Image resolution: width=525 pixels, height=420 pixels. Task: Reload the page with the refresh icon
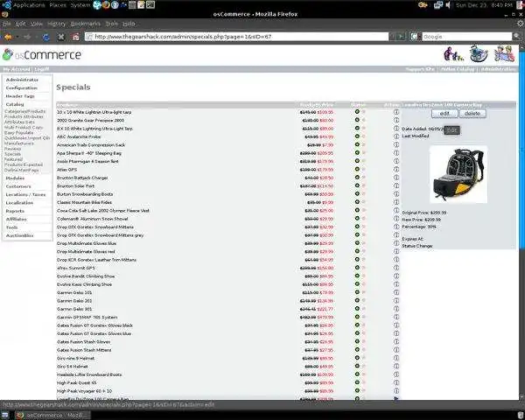click(45, 37)
